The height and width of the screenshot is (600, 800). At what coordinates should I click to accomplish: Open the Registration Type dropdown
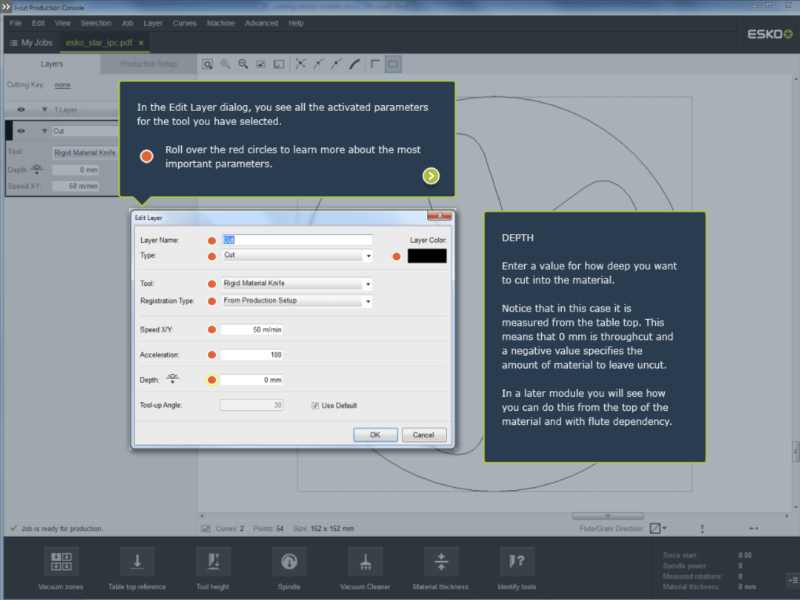coord(297,301)
